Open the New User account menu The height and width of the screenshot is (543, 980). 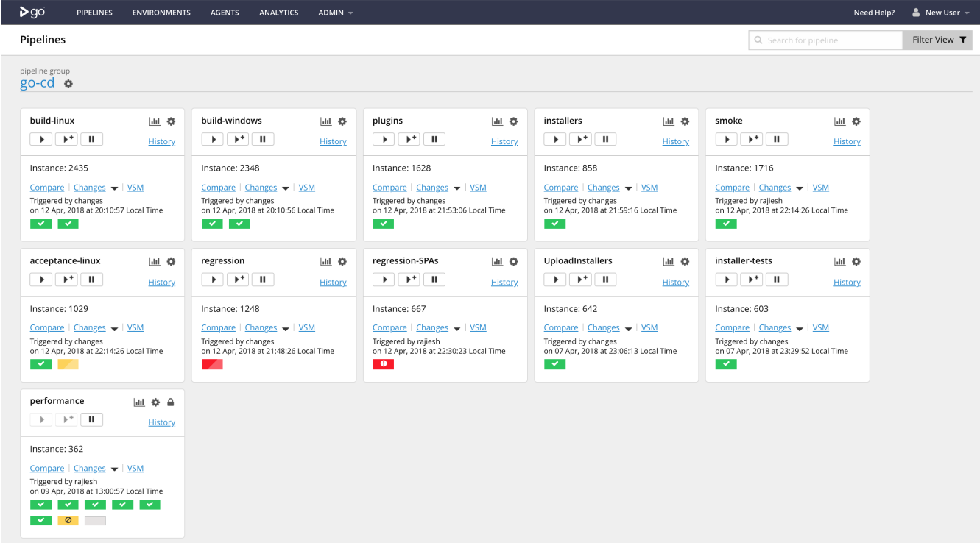pos(940,13)
